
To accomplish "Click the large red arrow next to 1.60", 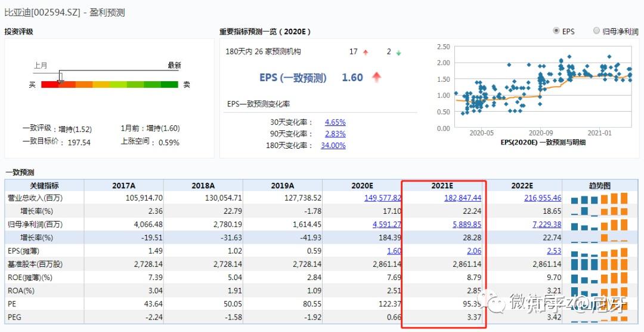I will coord(376,77).
